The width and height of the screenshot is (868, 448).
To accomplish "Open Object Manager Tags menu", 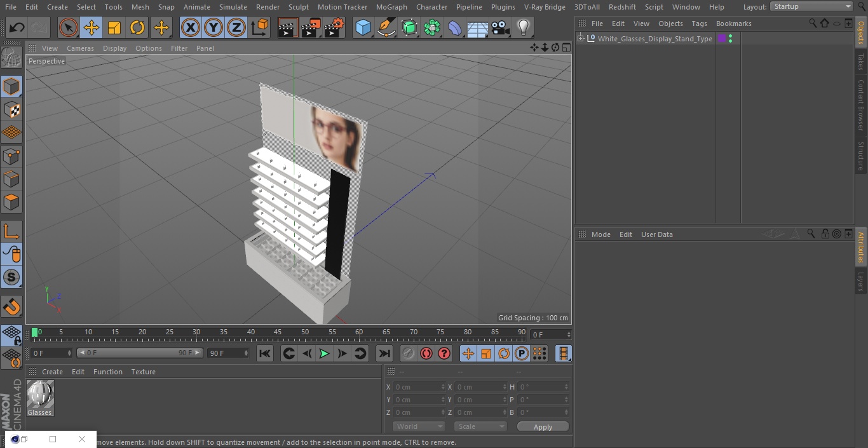I will 699,24.
